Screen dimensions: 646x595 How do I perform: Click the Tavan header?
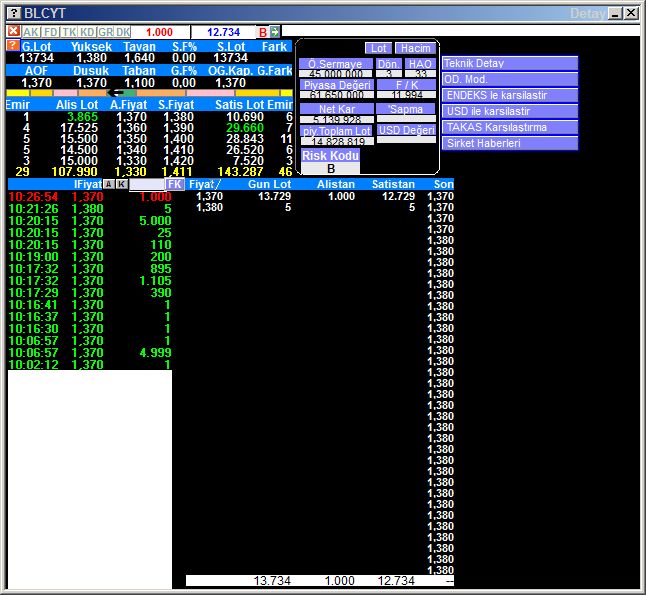pos(139,46)
